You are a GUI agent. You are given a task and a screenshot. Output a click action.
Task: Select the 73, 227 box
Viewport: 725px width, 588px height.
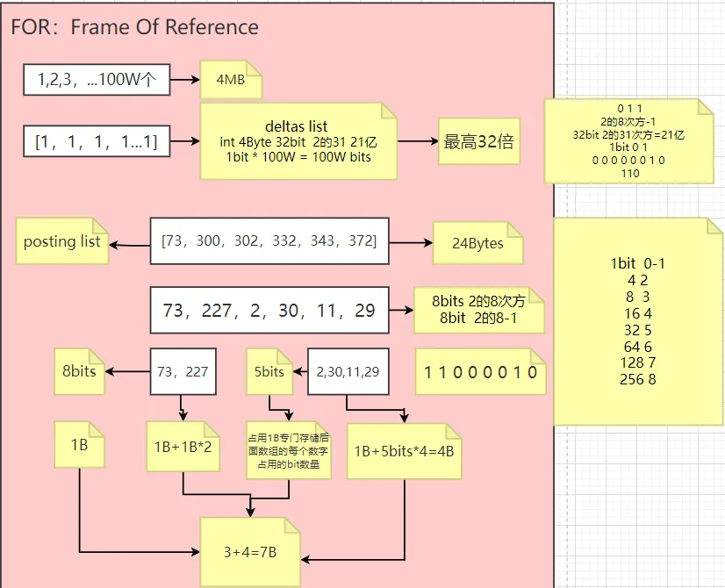tap(183, 371)
